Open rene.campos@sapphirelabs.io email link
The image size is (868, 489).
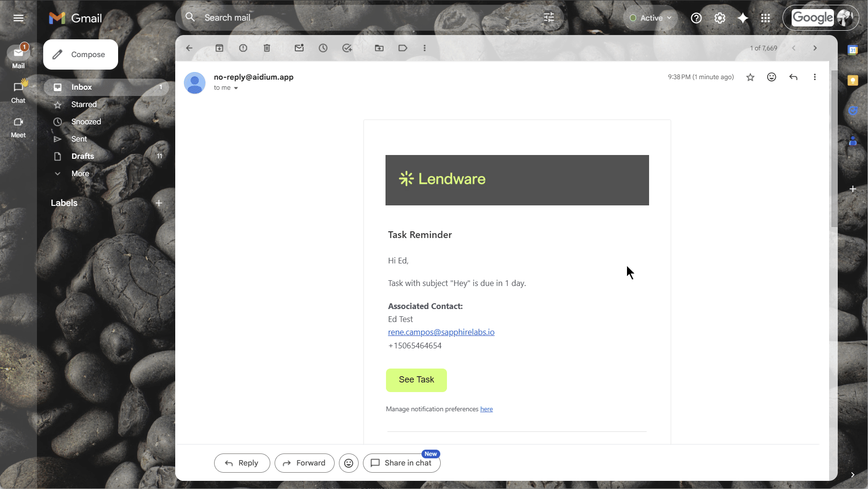coord(441,332)
